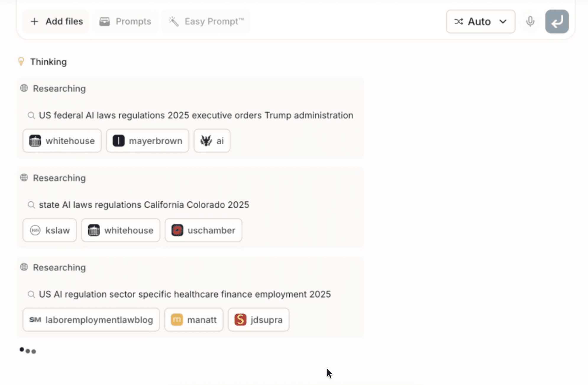Click the Add files button
This screenshot has height=385, width=588.
tap(56, 21)
